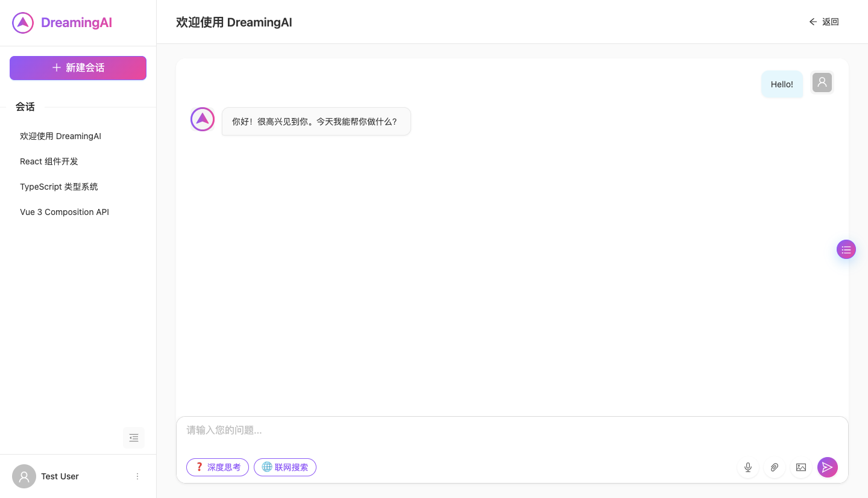Collapse the sidebar with the indent icon
Viewport: 868px width, 498px height.
(x=134, y=438)
